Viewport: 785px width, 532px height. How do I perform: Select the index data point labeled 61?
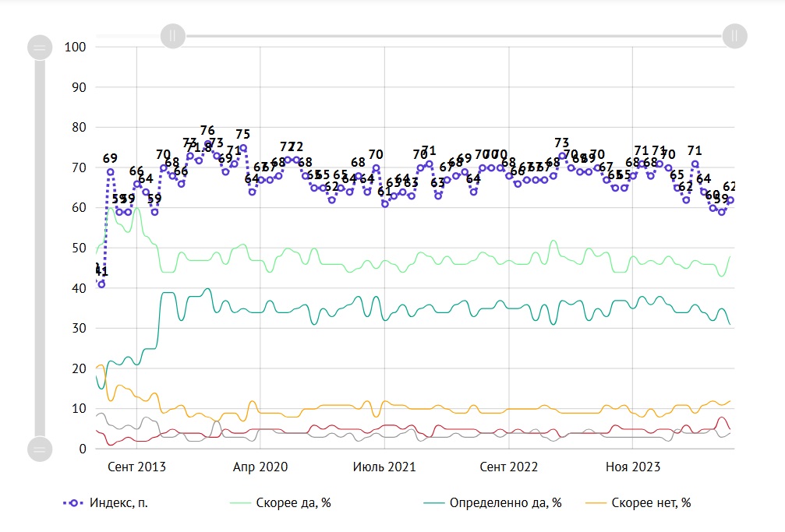[385, 204]
